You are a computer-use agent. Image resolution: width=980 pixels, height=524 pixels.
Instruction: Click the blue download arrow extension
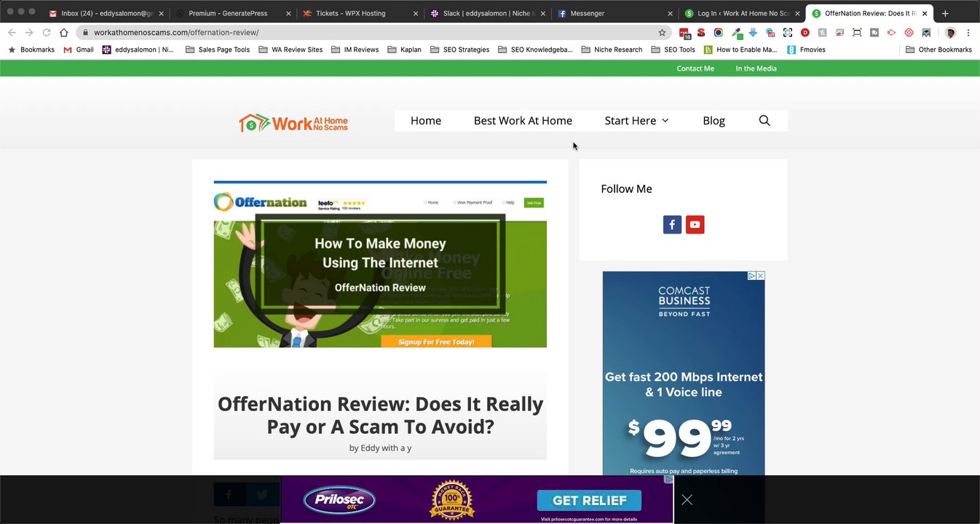tap(753, 33)
